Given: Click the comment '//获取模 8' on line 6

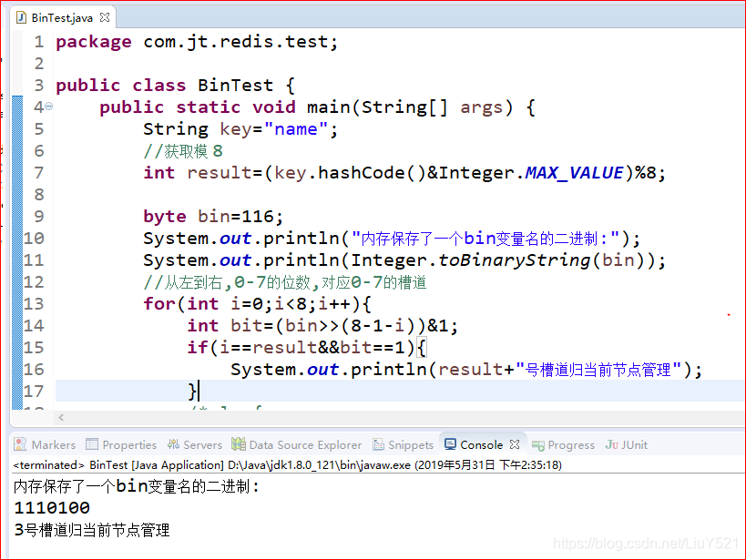Looking at the screenshot, I should pyautogui.click(x=183, y=151).
